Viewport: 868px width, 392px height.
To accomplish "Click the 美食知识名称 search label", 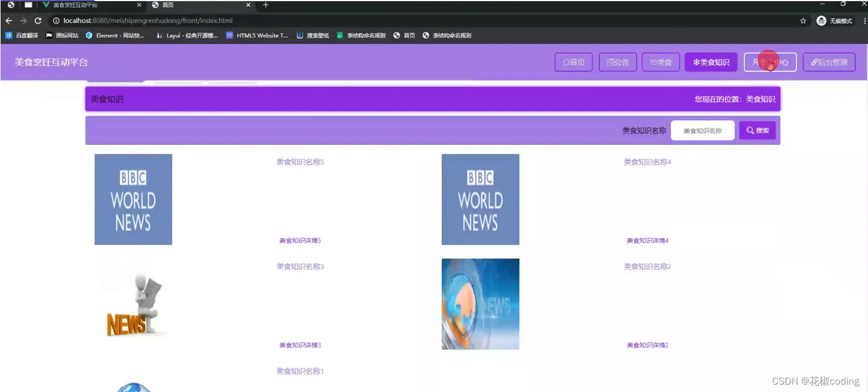I will coord(644,131).
